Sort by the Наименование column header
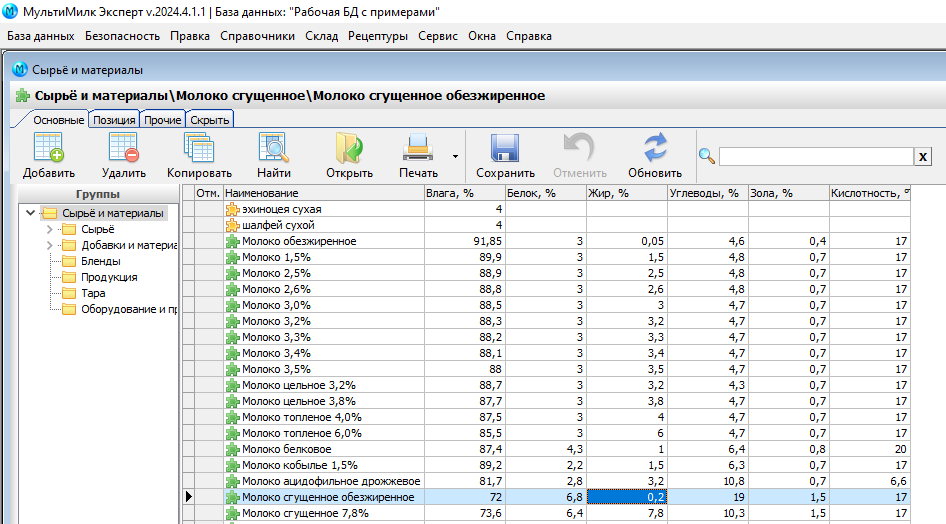Image resolution: width=946 pixels, height=524 pixels. [322, 193]
